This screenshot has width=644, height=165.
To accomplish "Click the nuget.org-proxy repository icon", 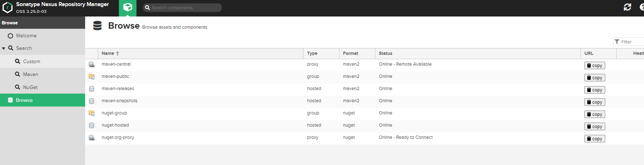I will (x=92, y=138).
